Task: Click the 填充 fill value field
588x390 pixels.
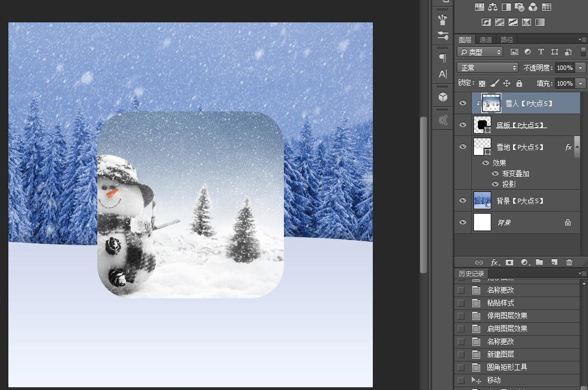Action: (x=565, y=83)
